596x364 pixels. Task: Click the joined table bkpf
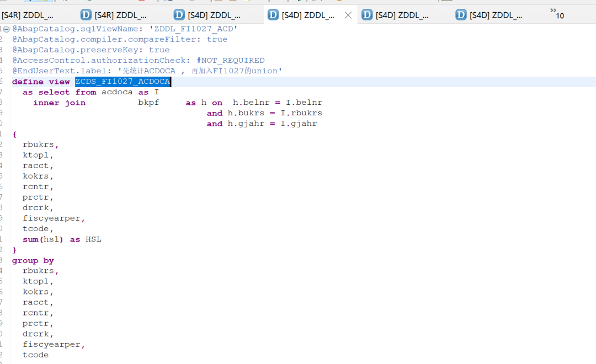[148, 103]
